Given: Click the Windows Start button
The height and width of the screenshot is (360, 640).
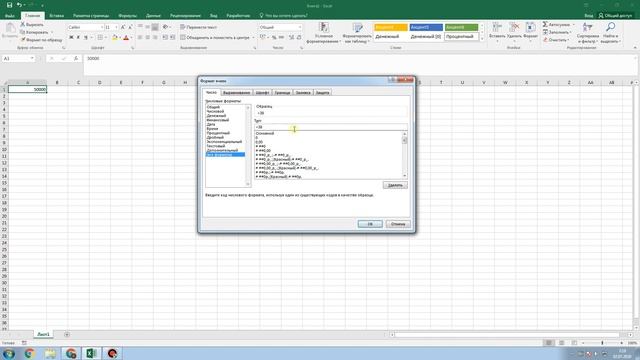Looking at the screenshot, I should coord(9,353).
